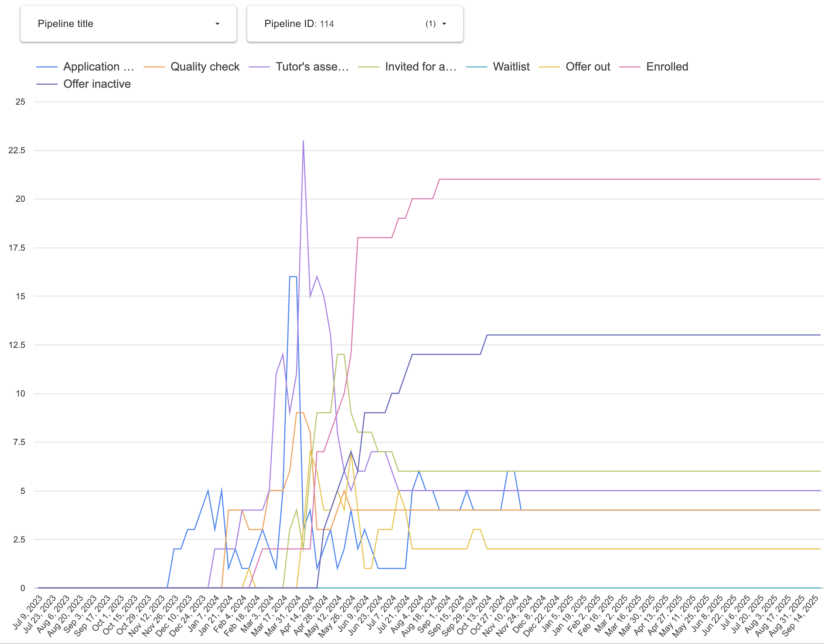Screen dimensions: 824x644
Task: Click the yellow Offer out line swatch
Action: point(549,67)
